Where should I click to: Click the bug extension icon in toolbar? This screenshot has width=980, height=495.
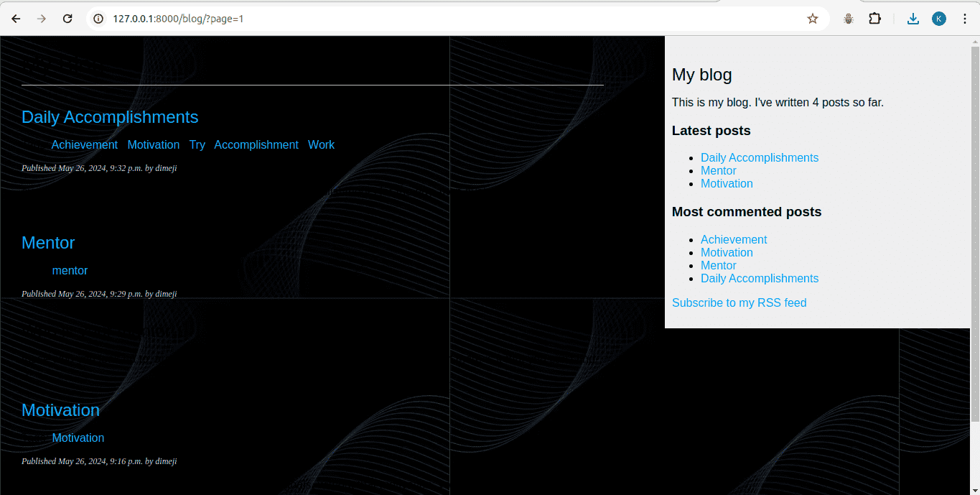[849, 19]
